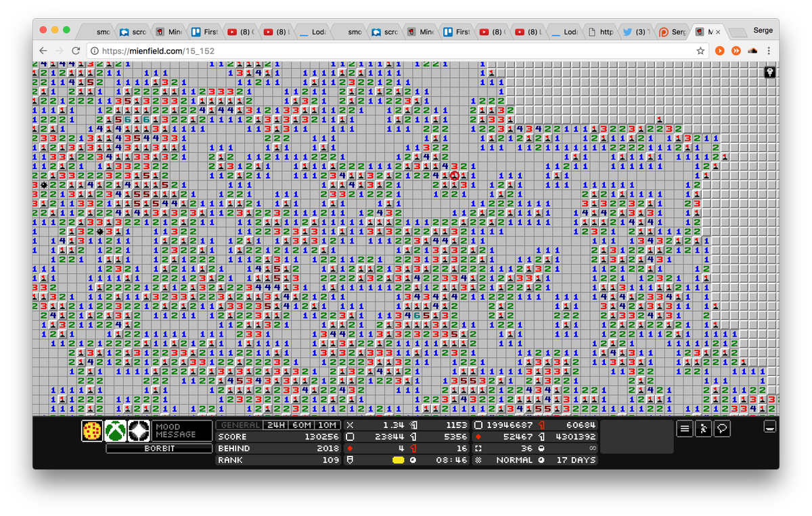Click the yellow pill indicator
Screen dimensions: 812x516
coord(398,460)
